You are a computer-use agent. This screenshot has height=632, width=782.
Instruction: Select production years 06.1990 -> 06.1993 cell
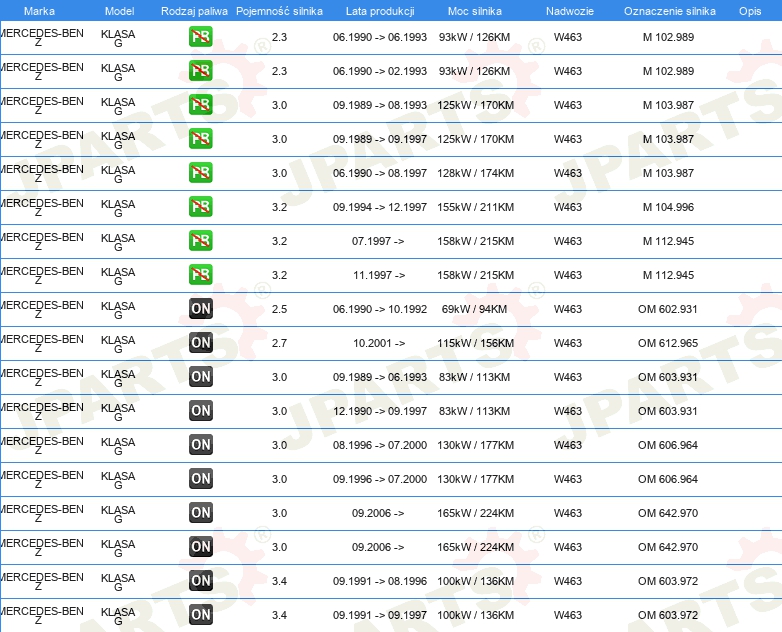point(380,37)
